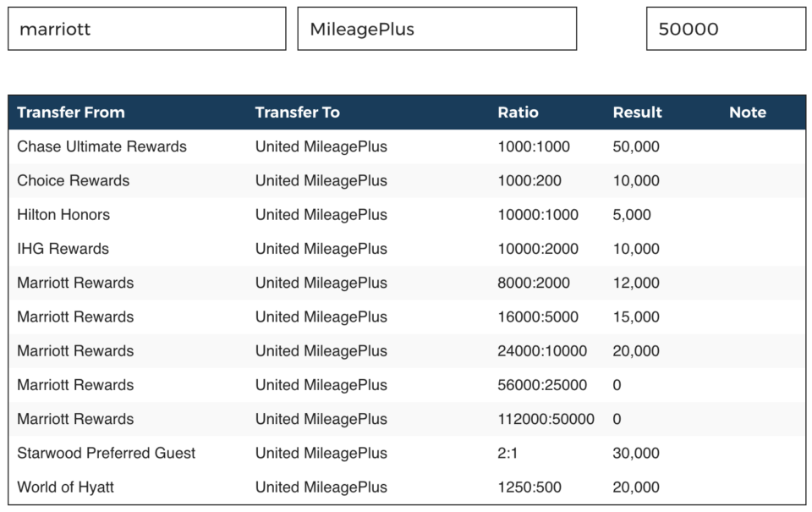Click the 'Result' column header
This screenshot has width=812, height=512.
click(637, 112)
